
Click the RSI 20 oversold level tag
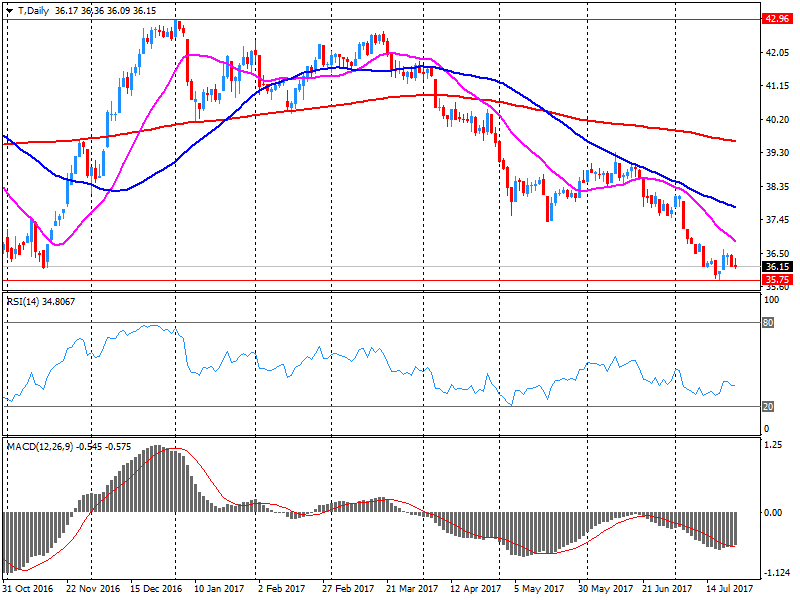click(x=768, y=407)
